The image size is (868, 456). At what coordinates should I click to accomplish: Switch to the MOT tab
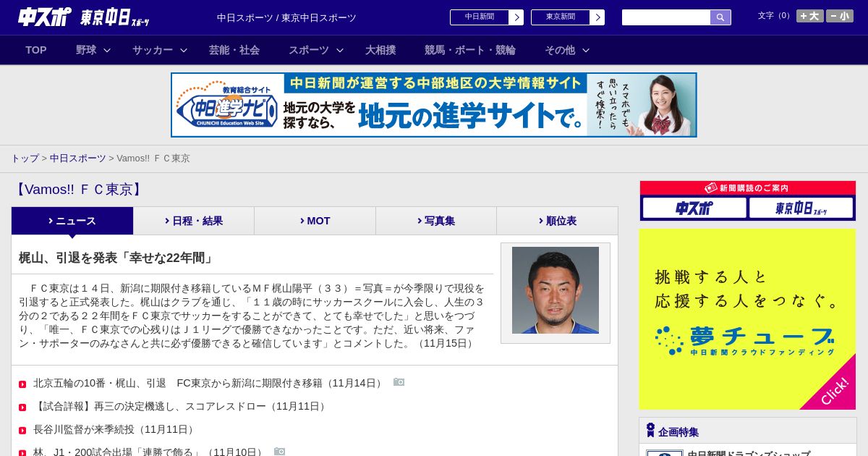point(315,221)
